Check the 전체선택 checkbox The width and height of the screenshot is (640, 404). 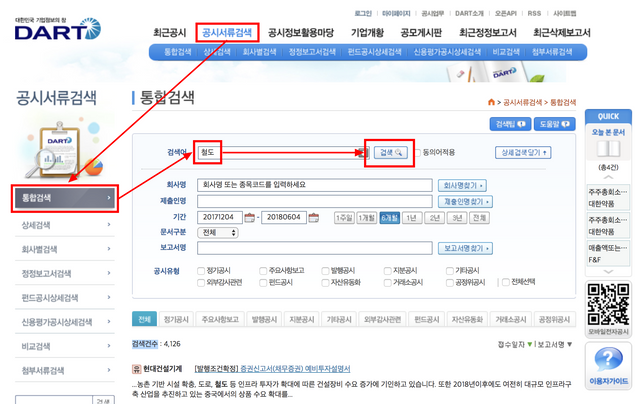[x=506, y=282]
